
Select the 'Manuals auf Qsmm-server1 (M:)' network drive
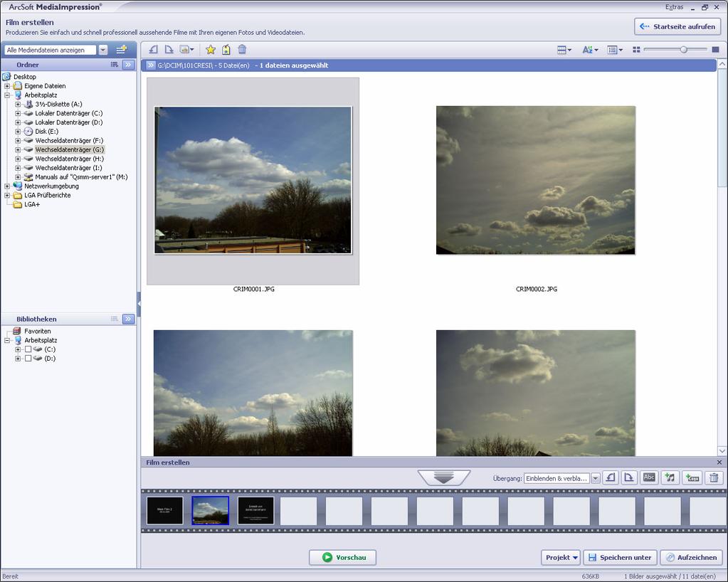(x=81, y=177)
